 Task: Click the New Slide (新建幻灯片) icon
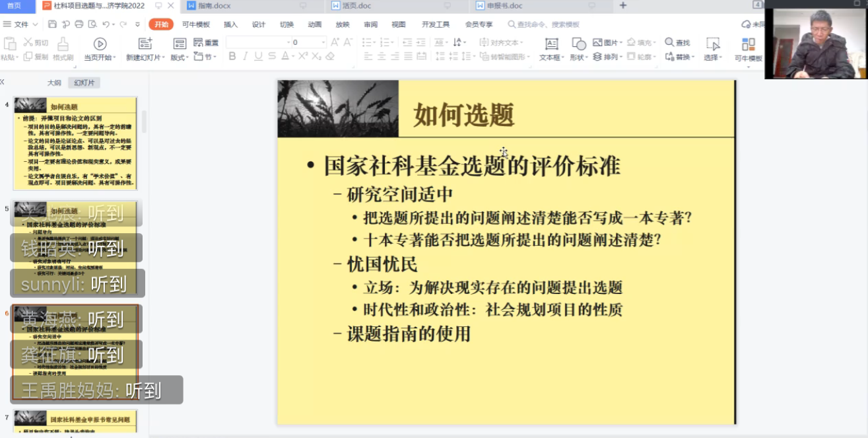point(145,44)
